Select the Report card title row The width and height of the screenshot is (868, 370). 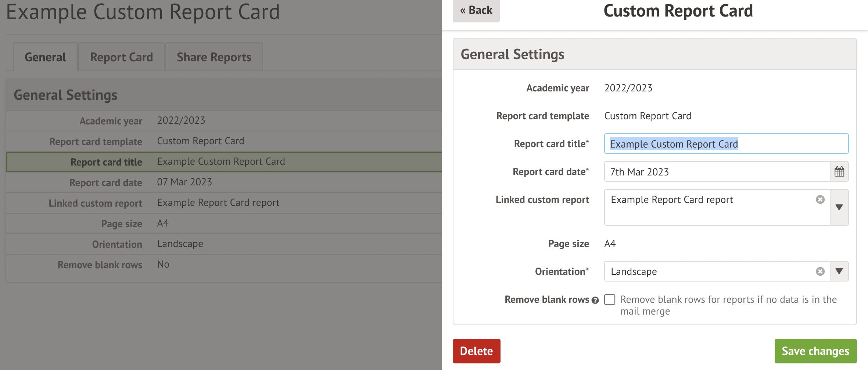223,162
